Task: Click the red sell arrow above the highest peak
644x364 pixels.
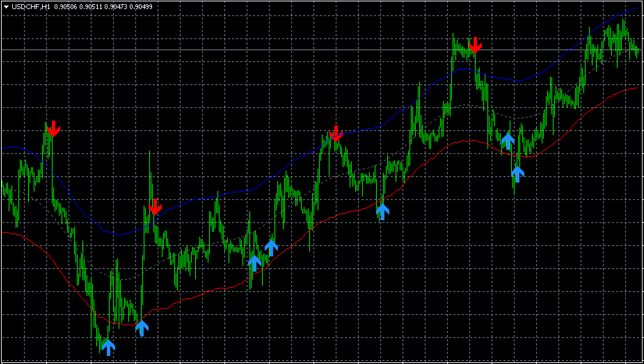Action: coord(475,45)
